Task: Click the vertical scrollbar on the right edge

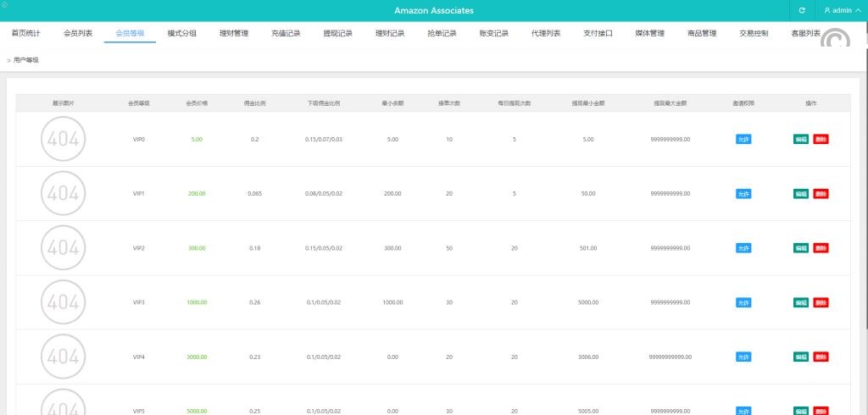Action: pyautogui.click(x=865, y=212)
